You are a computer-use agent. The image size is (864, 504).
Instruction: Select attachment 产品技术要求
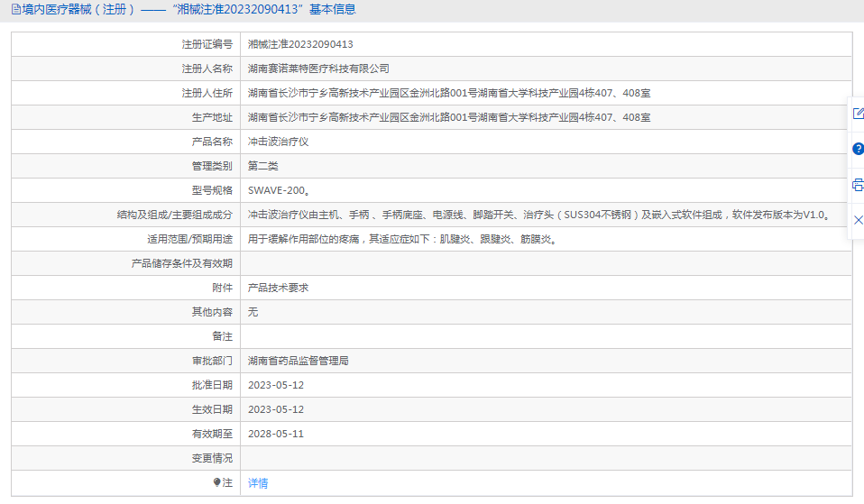[279, 288]
